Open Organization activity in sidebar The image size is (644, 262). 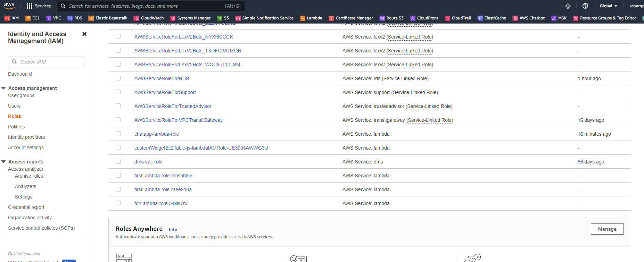coord(30,218)
